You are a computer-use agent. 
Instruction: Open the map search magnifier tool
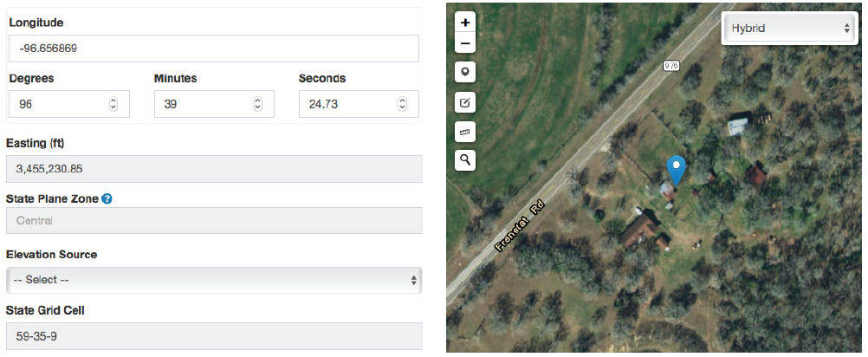[465, 159]
